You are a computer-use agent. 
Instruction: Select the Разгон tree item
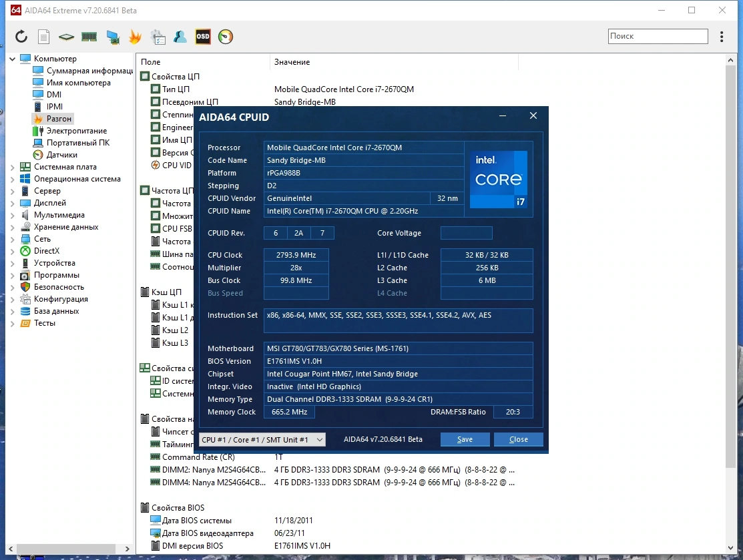pos(52,118)
